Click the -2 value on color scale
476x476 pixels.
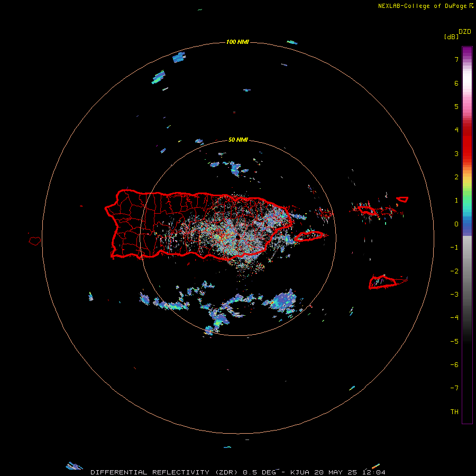[454, 271]
